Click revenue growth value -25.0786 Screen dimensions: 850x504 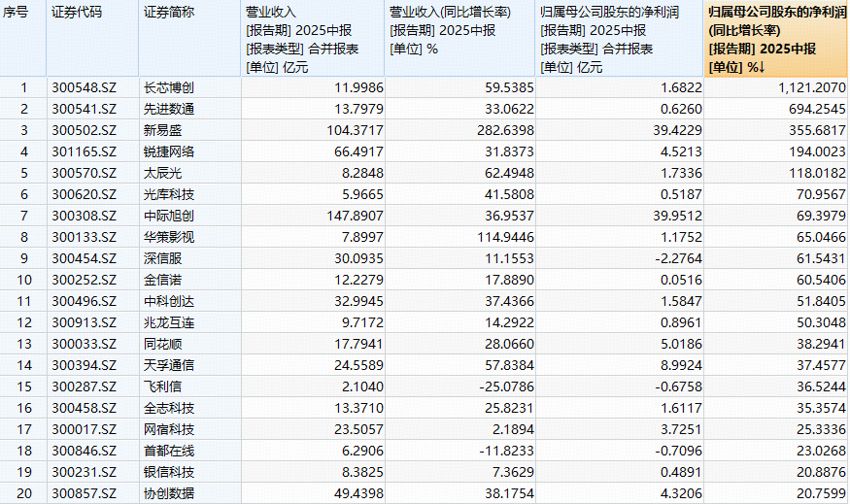(507, 386)
